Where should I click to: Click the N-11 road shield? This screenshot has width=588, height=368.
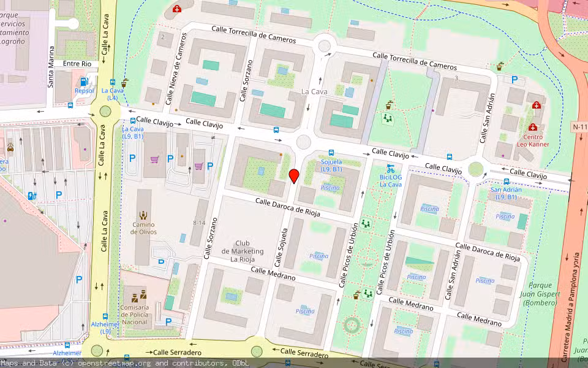tap(580, 127)
